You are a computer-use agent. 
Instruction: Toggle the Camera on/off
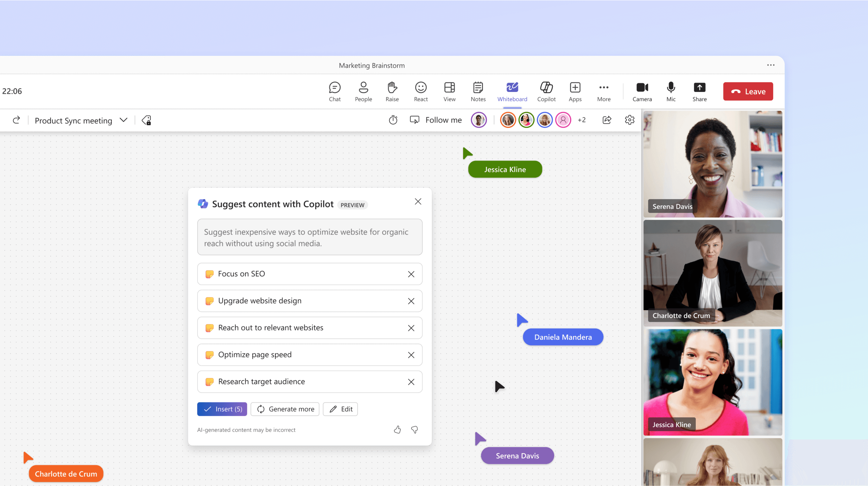pyautogui.click(x=643, y=91)
